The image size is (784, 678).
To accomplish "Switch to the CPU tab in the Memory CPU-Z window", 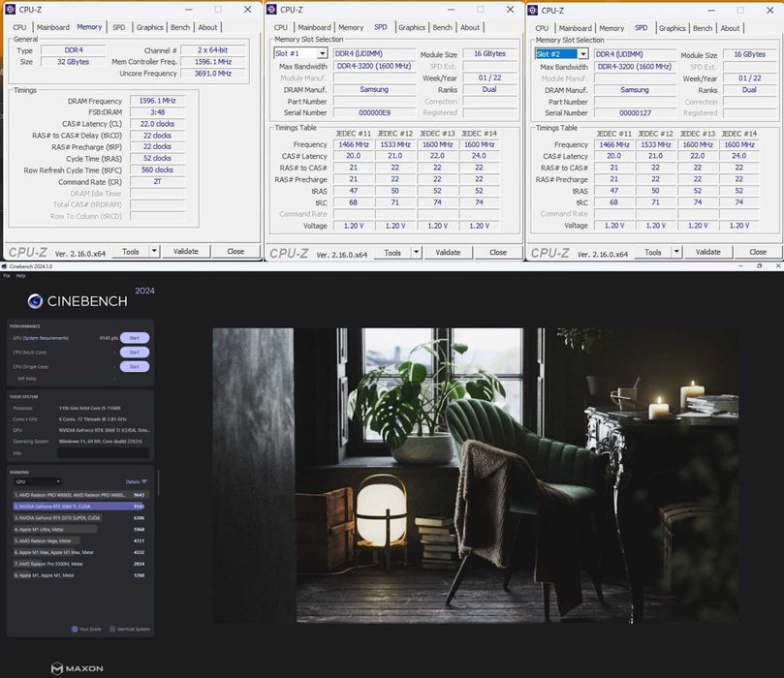I will pos(19,27).
